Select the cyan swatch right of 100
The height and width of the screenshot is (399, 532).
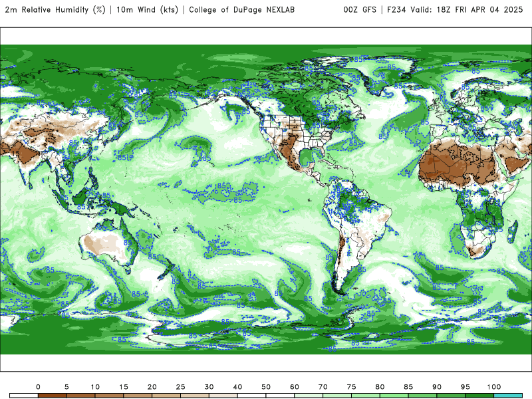[508, 396]
